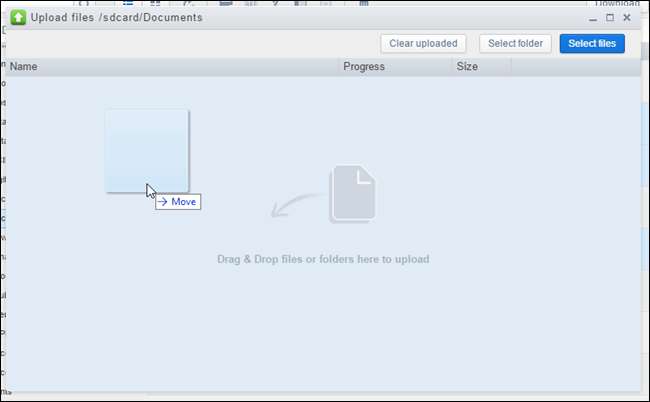Click the light blue dragged item thumbnail
650x402 pixels.
pyautogui.click(x=147, y=151)
